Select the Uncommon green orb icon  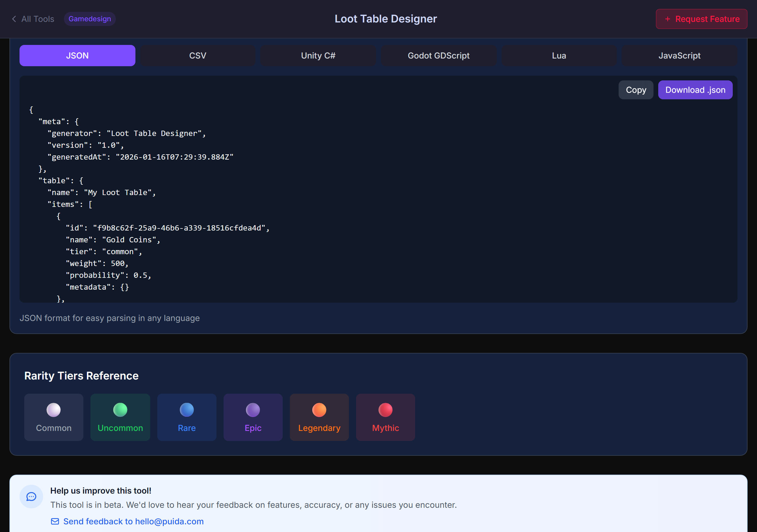tap(120, 410)
